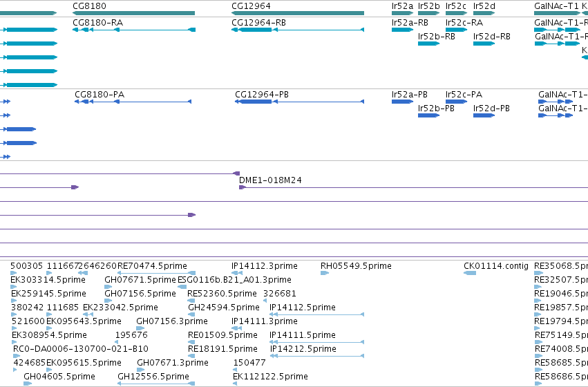Select the 326681 EST label

(x=280, y=294)
